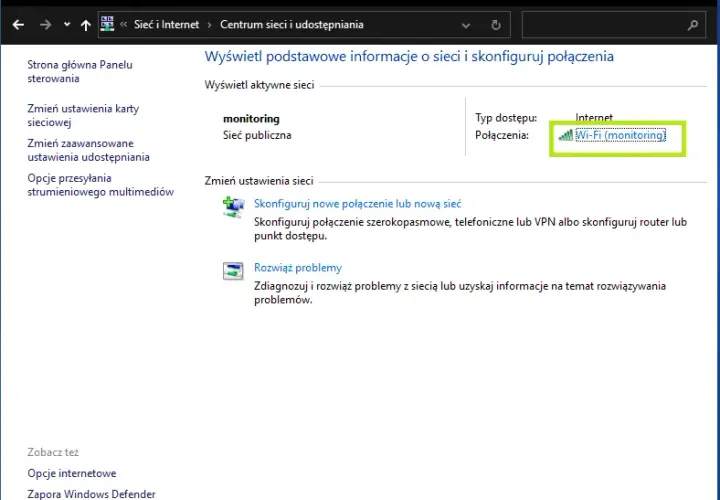Open Zmień ustawienia karty sieciowej
The width and height of the screenshot is (720, 500).
pyautogui.click(x=83, y=115)
